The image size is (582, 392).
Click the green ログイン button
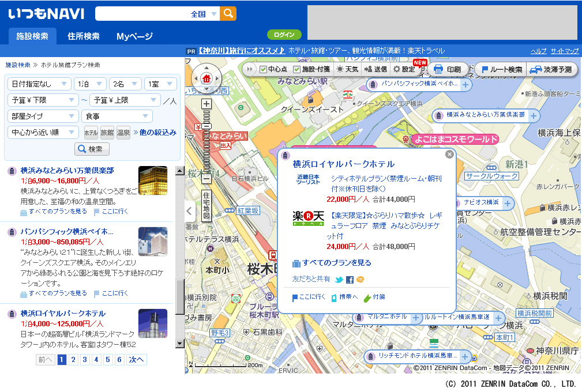coord(284,35)
